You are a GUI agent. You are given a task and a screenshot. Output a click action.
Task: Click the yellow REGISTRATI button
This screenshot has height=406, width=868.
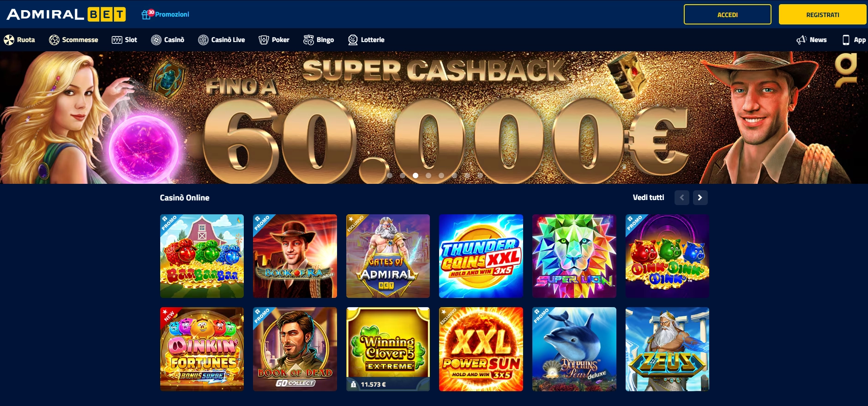coord(823,14)
